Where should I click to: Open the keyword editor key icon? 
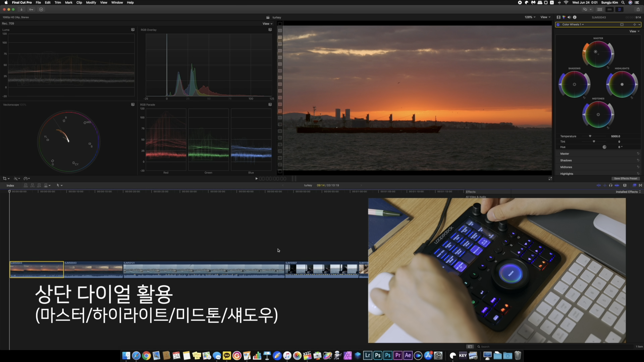tap(31, 9)
